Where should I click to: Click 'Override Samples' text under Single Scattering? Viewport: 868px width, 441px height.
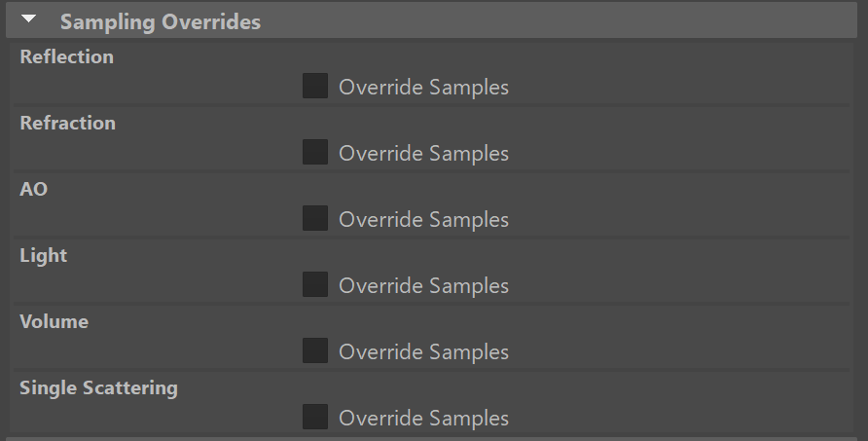point(423,419)
